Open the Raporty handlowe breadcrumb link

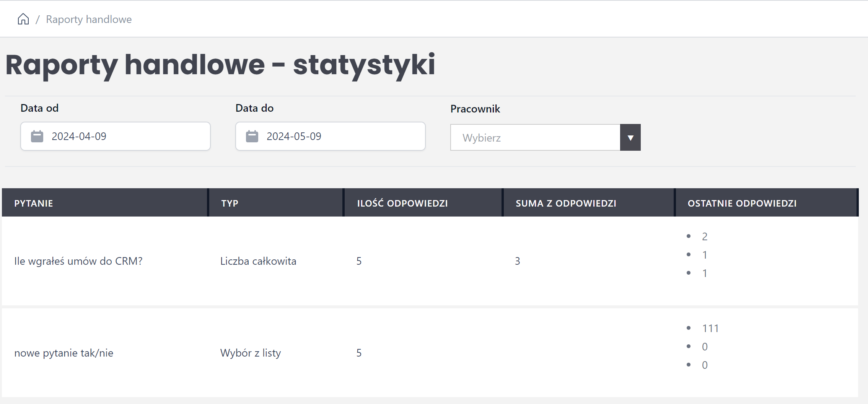[89, 19]
